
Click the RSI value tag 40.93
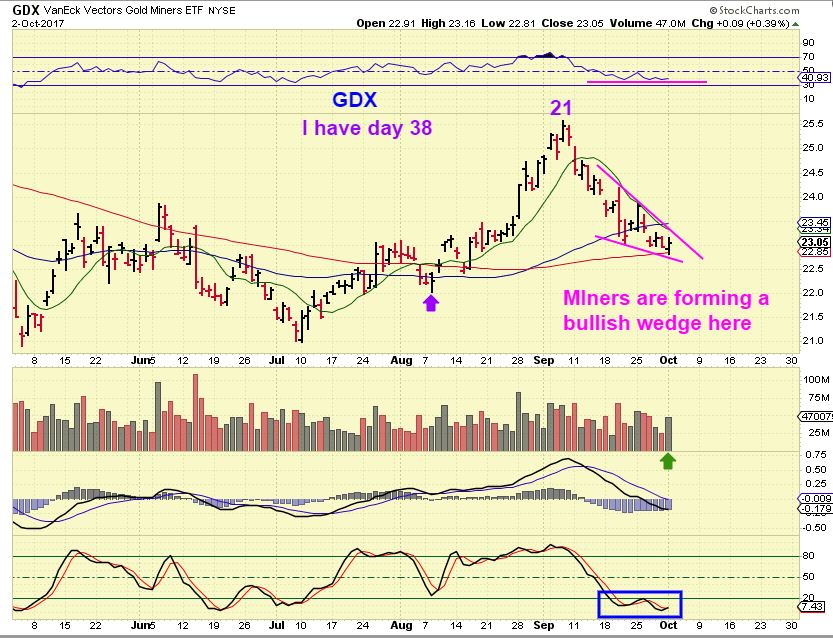pyautogui.click(x=815, y=78)
